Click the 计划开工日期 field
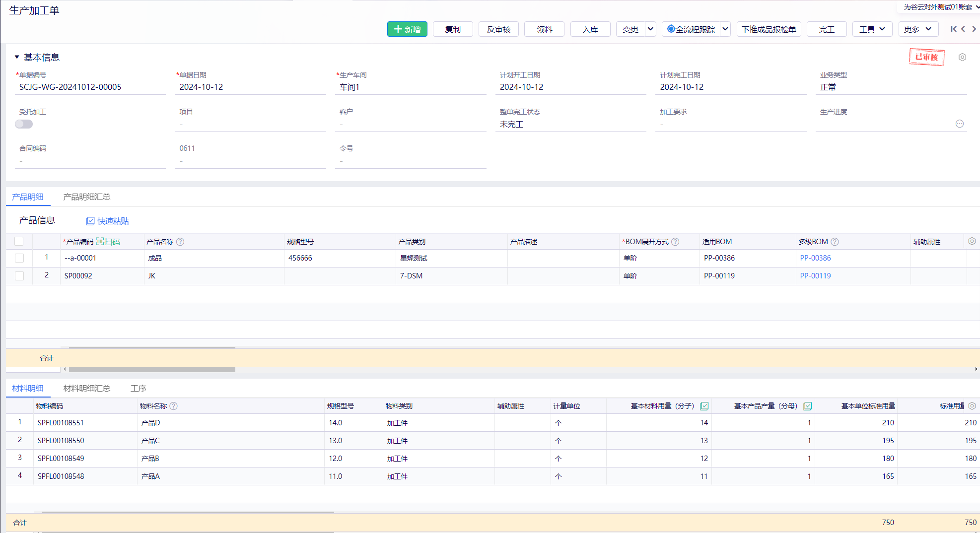Image resolution: width=980 pixels, height=533 pixels. click(x=571, y=87)
